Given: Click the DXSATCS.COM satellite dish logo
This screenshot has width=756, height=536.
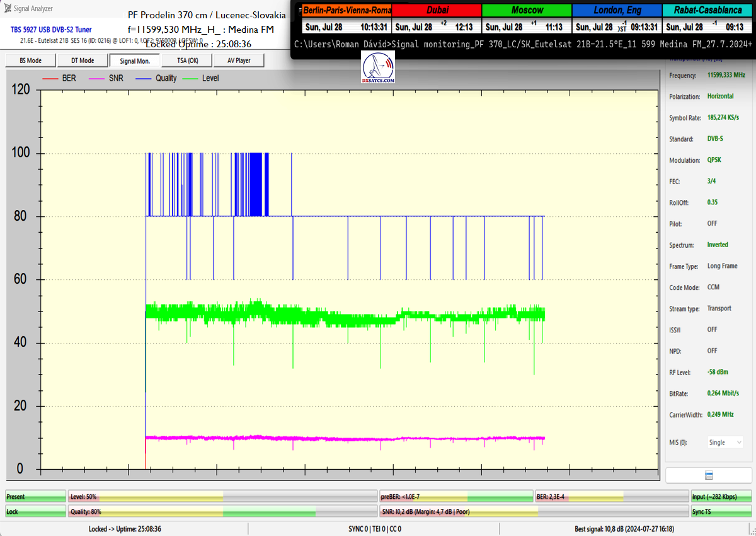Looking at the screenshot, I should pyautogui.click(x=379, y=68).
